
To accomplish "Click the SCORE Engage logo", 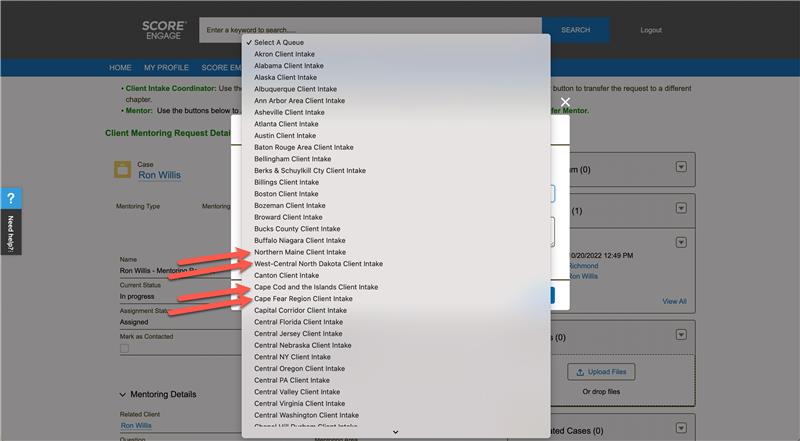I will pyautogui.click(x=163, y=29).
